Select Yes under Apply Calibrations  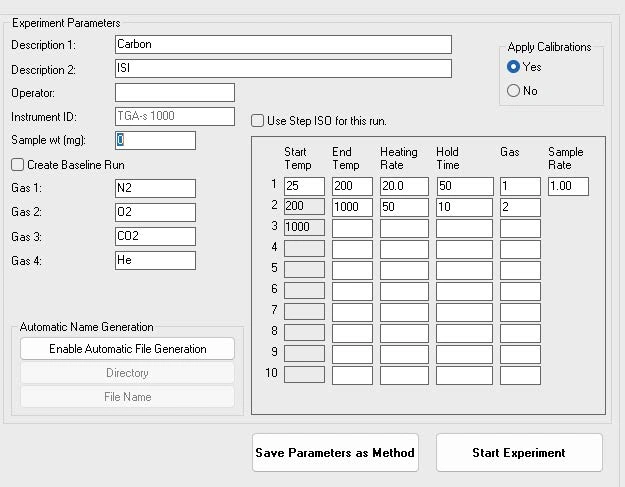click(x=514, y=67)
